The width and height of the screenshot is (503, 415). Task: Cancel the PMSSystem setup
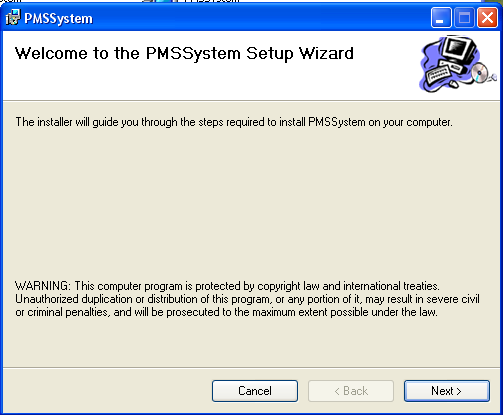tap(255, 391)
